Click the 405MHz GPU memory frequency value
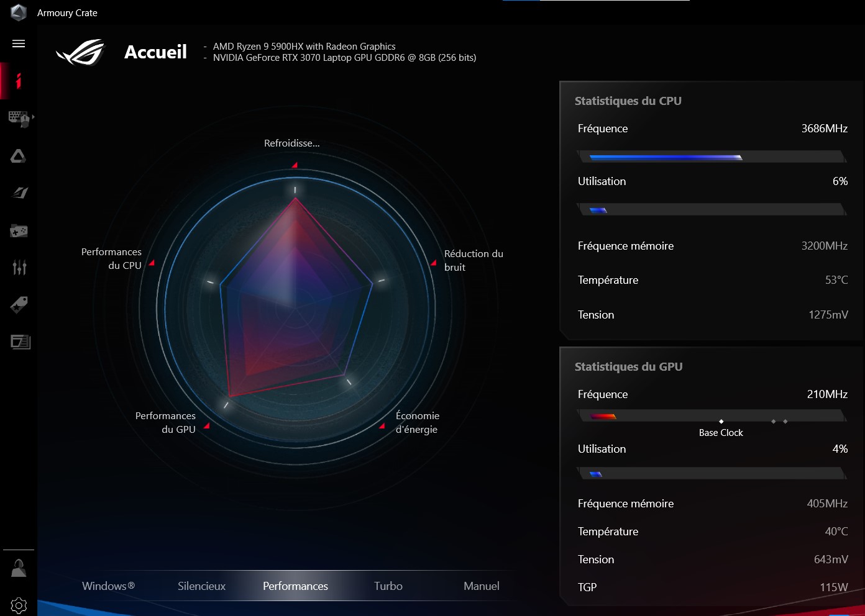 [x=827, y=504]
